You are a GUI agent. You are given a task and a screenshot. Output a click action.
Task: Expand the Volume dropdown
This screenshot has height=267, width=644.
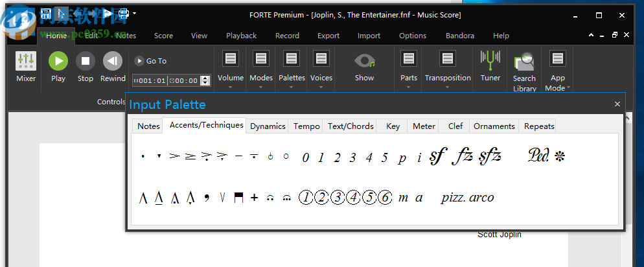tap(231, 69)
